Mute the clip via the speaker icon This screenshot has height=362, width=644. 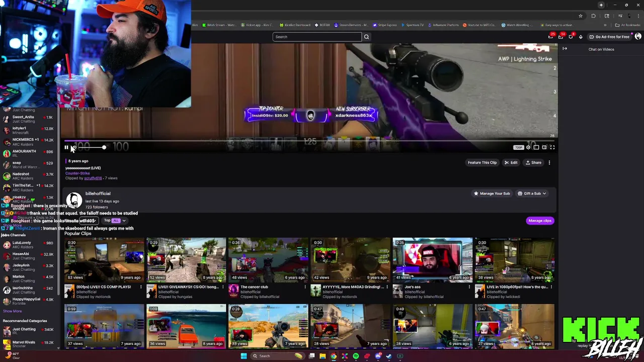(74, 147)
